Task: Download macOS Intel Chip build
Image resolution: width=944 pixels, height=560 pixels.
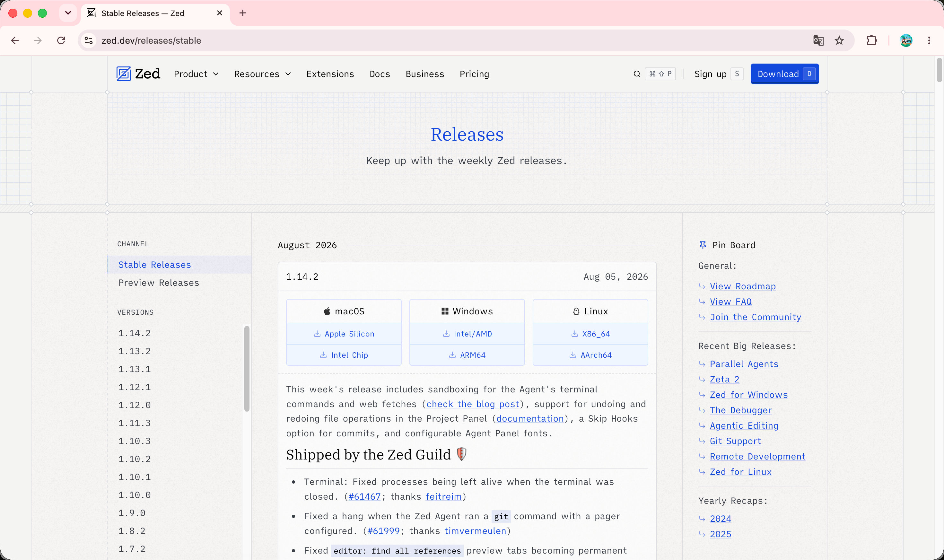Action: [344, 355]
